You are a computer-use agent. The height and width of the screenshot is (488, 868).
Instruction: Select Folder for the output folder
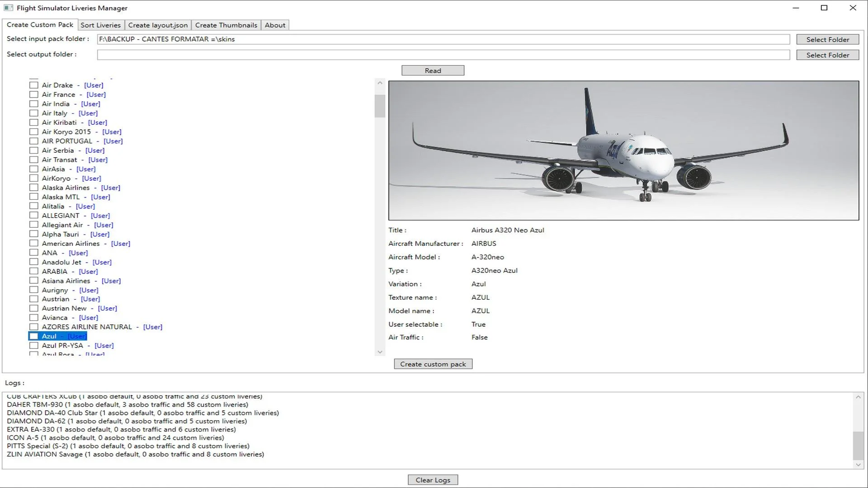(x=827, y=55)
